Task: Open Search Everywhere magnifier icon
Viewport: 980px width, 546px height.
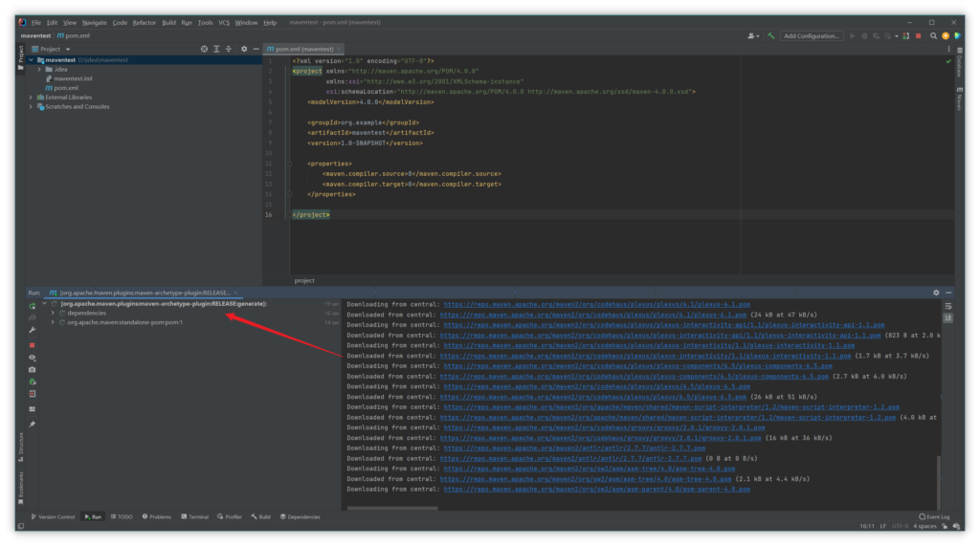Action: 934,36
